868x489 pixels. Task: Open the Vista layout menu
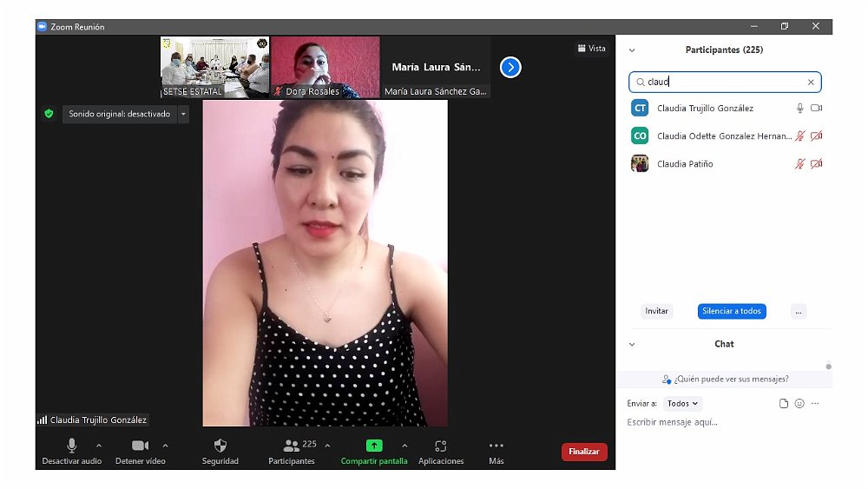[591, 49]
